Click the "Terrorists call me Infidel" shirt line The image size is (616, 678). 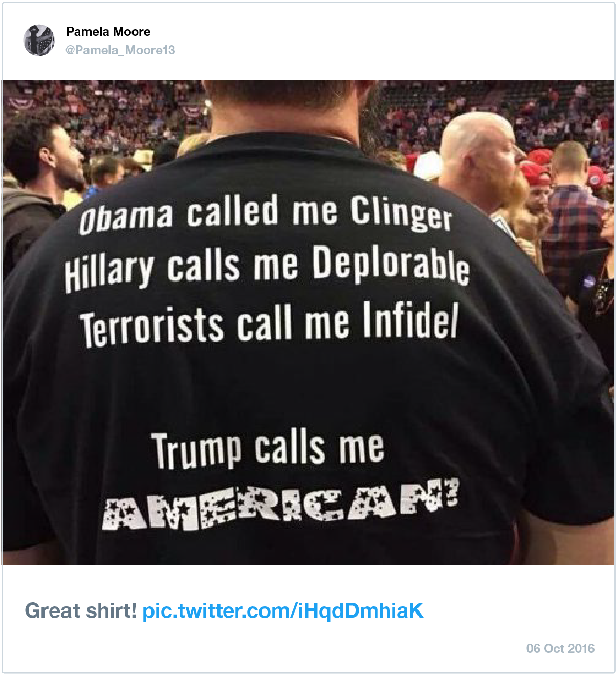[x=269, y=324]
